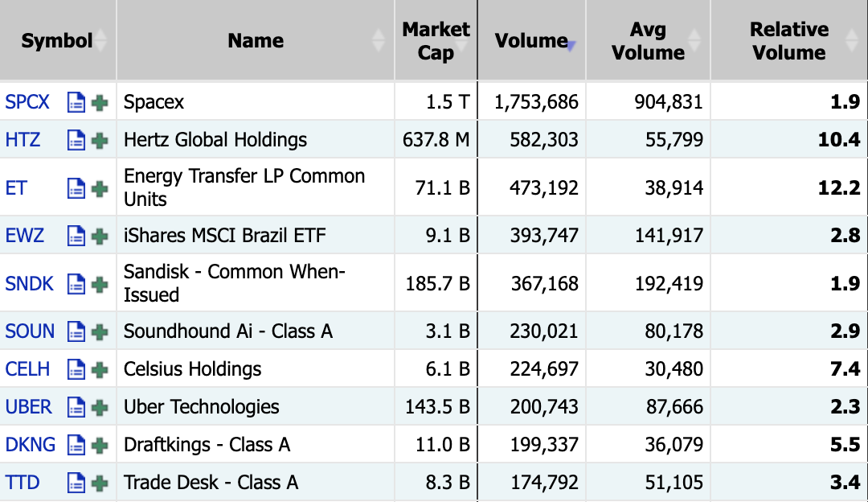Add HTZ with green plus icon
The height and width of the screenshot is (502, 868).
tap(100, 141)
